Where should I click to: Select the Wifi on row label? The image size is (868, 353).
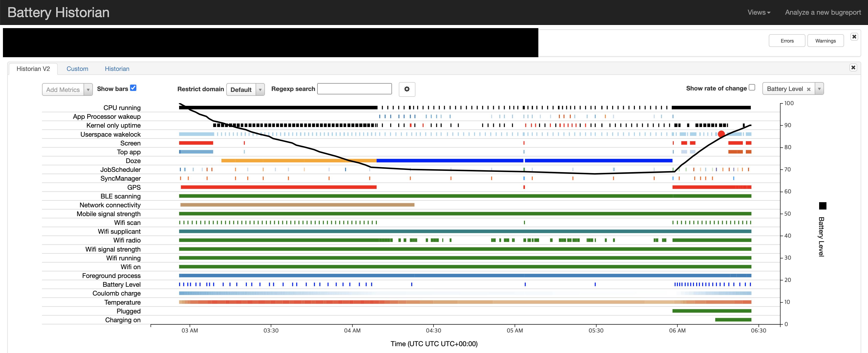[x=131, y=267]
